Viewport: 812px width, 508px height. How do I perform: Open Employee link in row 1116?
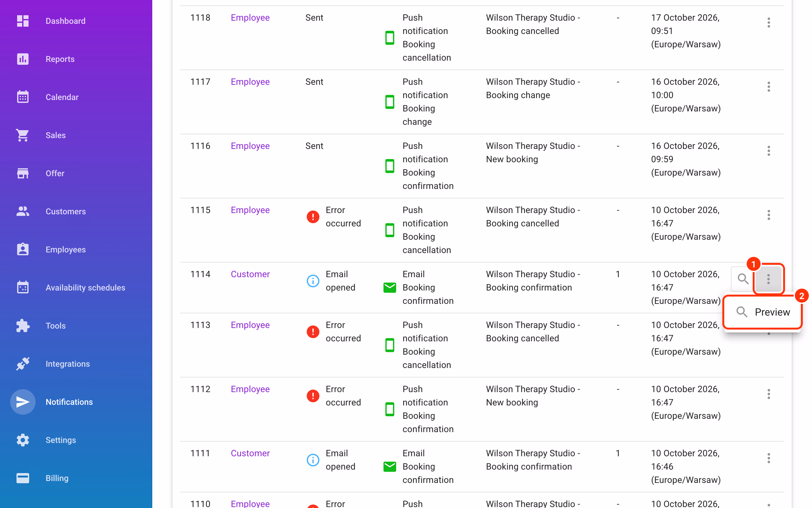click(250, 146)
